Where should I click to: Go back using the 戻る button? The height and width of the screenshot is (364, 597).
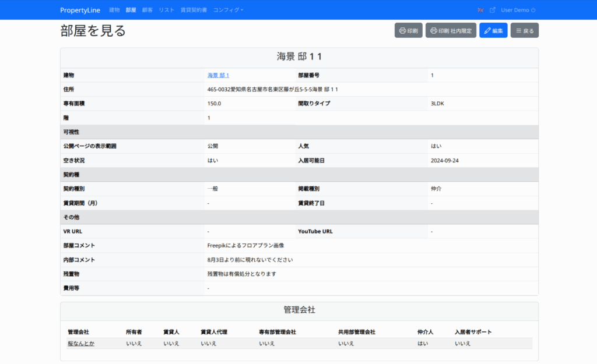(x=524, y=30)
